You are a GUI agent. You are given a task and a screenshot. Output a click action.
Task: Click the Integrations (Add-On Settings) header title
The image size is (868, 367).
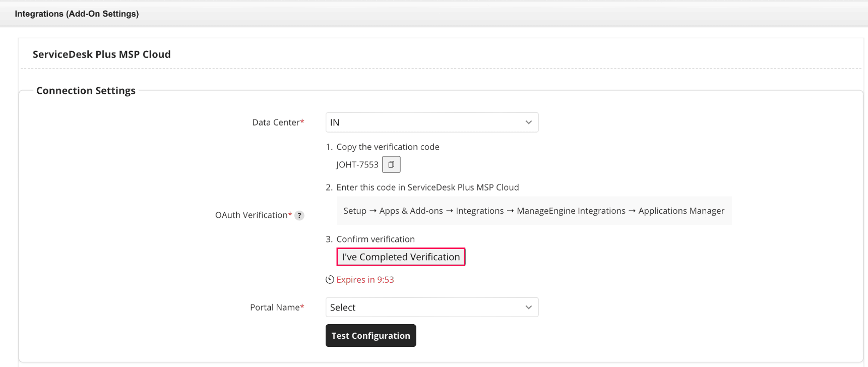pyautogui.click(x=77, y=14)
